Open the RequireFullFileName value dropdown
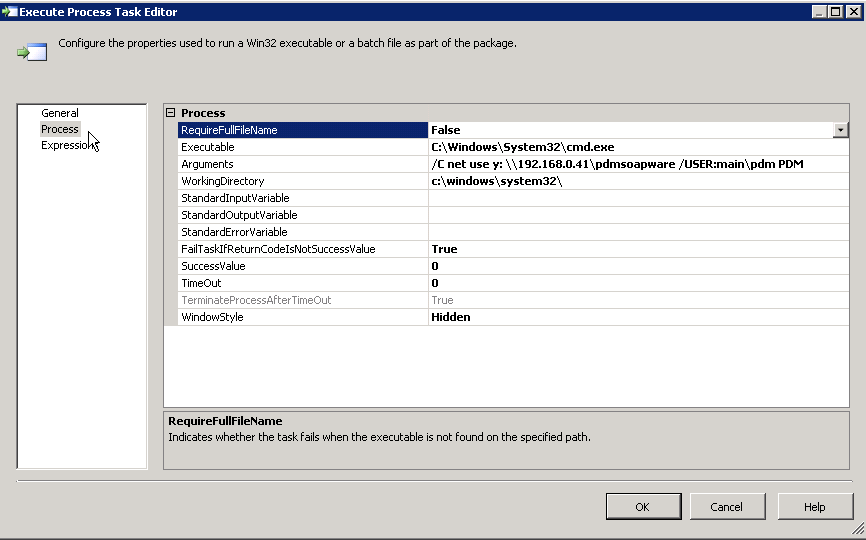Screen dimensions: 866x540 coord(840,130)
